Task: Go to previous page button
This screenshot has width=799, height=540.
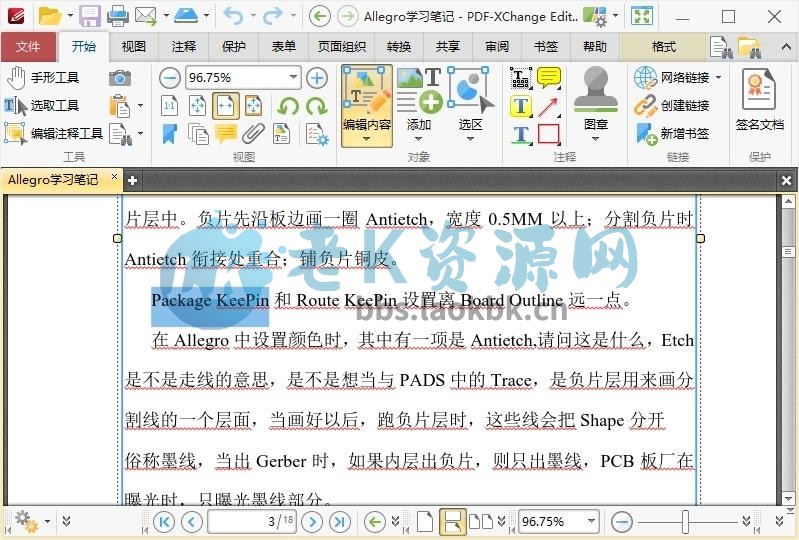Action: coord(192,522)
